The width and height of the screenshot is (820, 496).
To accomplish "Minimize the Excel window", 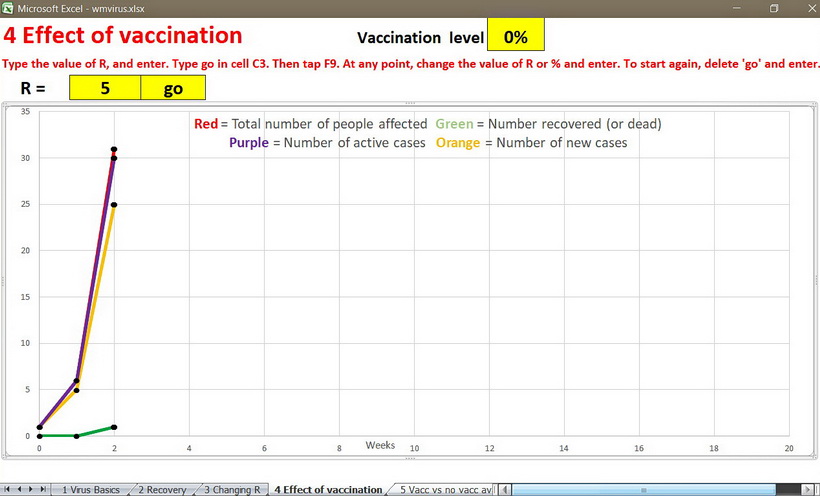I will [737, 8].
